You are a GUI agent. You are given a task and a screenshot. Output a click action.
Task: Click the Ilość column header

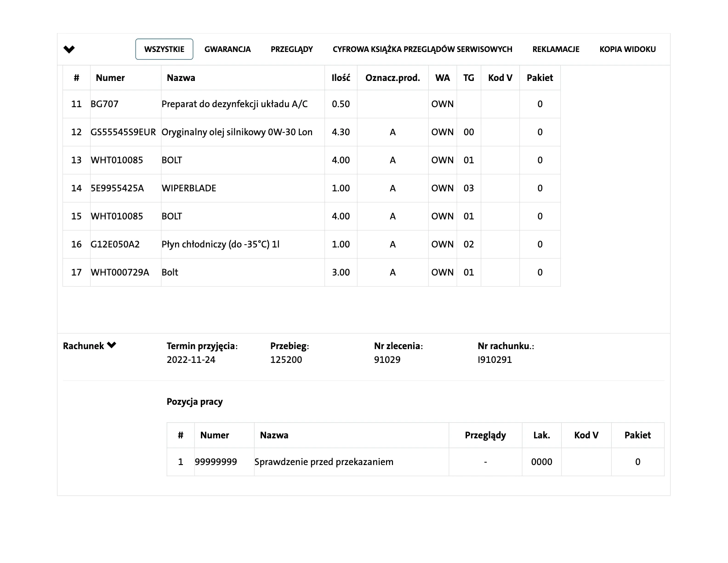pos(341,78)
